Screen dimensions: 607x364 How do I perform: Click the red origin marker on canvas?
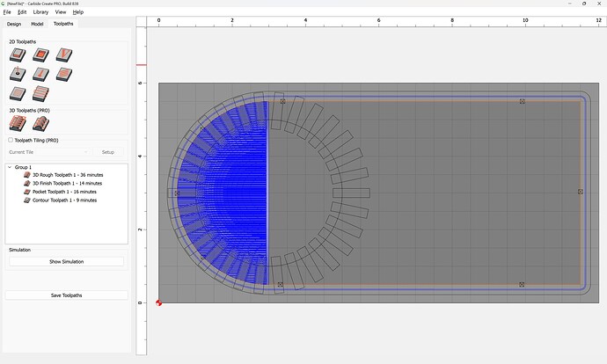pyautogui.click(x=158, y=302)
